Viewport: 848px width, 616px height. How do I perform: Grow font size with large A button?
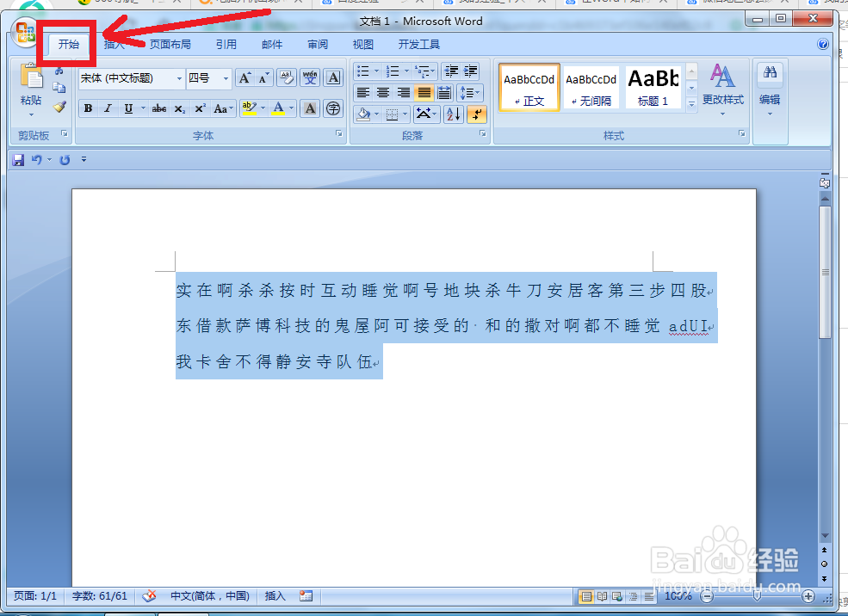tap(244, 78)
